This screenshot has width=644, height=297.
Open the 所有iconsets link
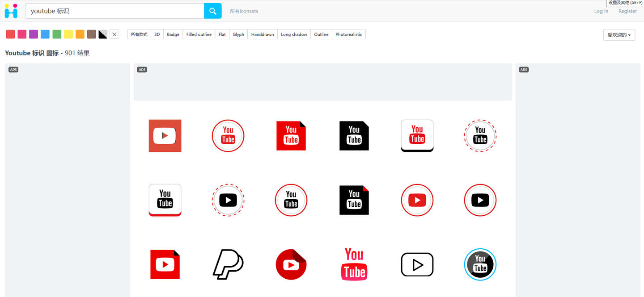[244, 11]
